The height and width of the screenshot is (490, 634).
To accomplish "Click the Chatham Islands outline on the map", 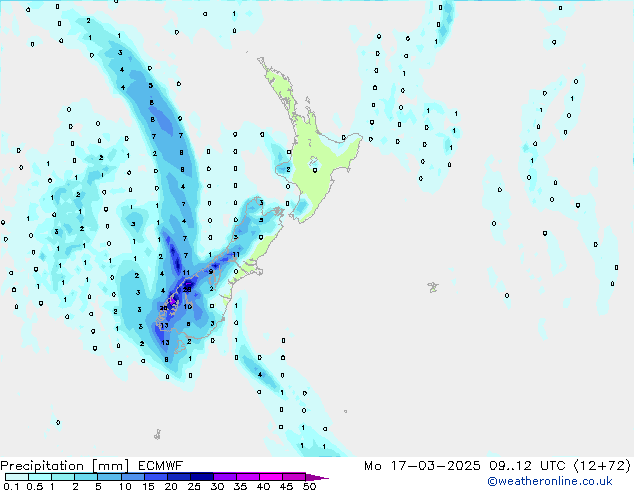I will pos(433,287).
